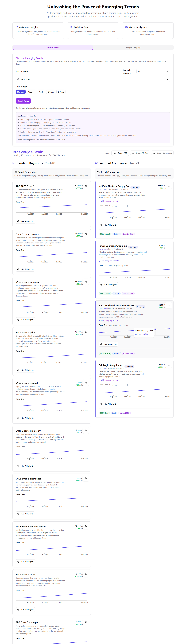Image resolution: width=186 pixels, height=644 pixels.
Task: Click compare icon on SACE Emax 3 price card
Action: [86, 332]
